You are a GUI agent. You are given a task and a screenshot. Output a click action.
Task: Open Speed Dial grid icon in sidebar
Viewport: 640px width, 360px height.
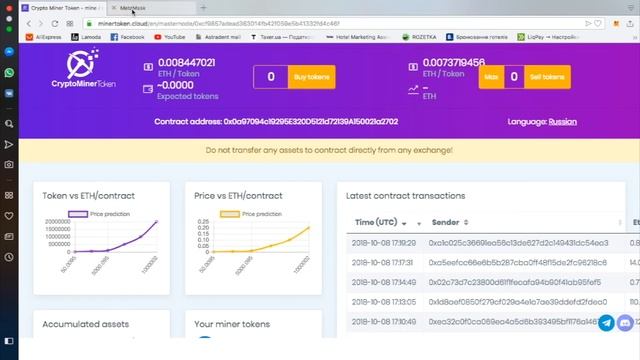click(x=9, y=196)
